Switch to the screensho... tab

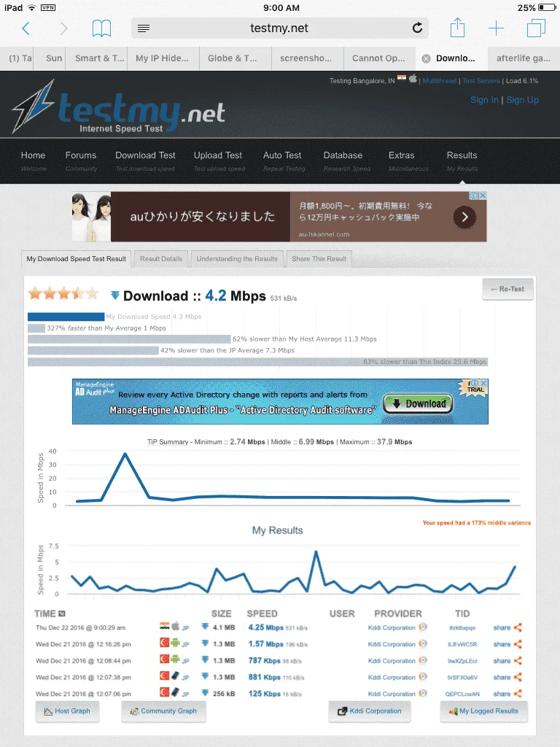pyautogui.click(x=308, y=58)
